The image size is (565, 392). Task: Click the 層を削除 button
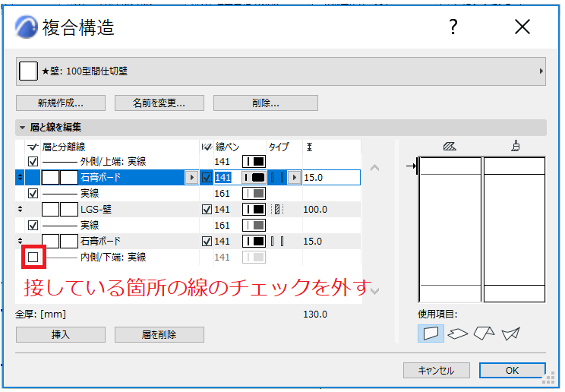(x=159, y=335)
